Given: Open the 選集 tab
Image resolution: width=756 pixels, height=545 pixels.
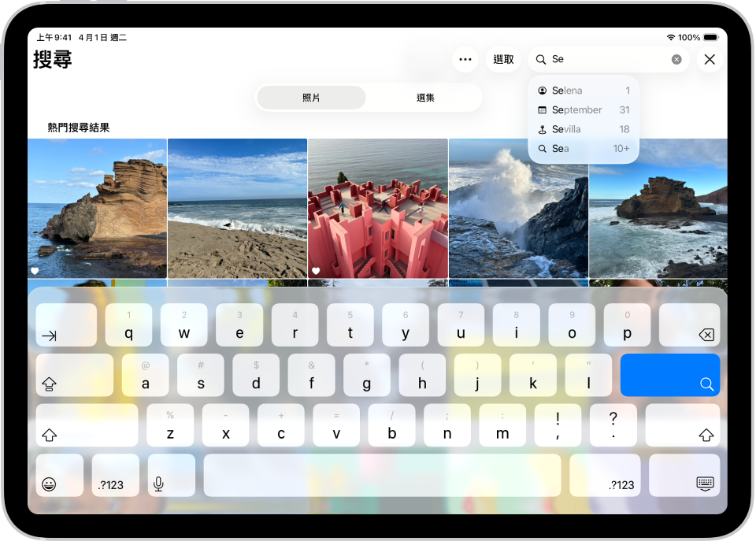Looking at the screenshot, I should (x=425, y=97).
